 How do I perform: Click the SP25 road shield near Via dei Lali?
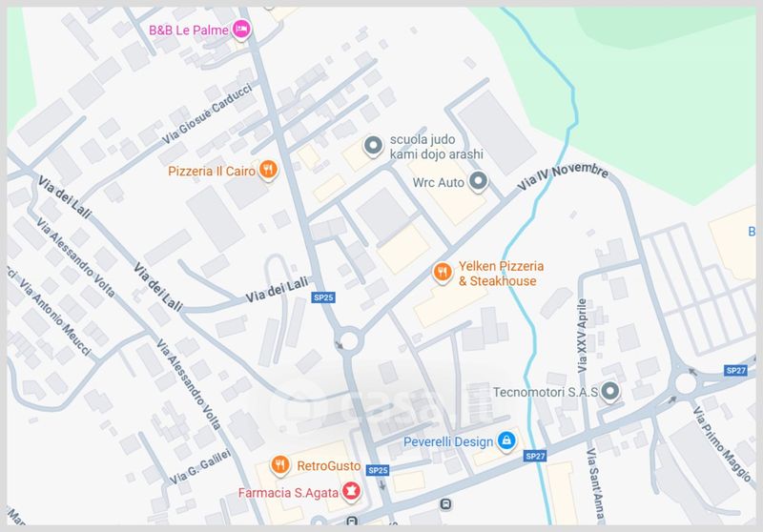click(x=323, y=297)
